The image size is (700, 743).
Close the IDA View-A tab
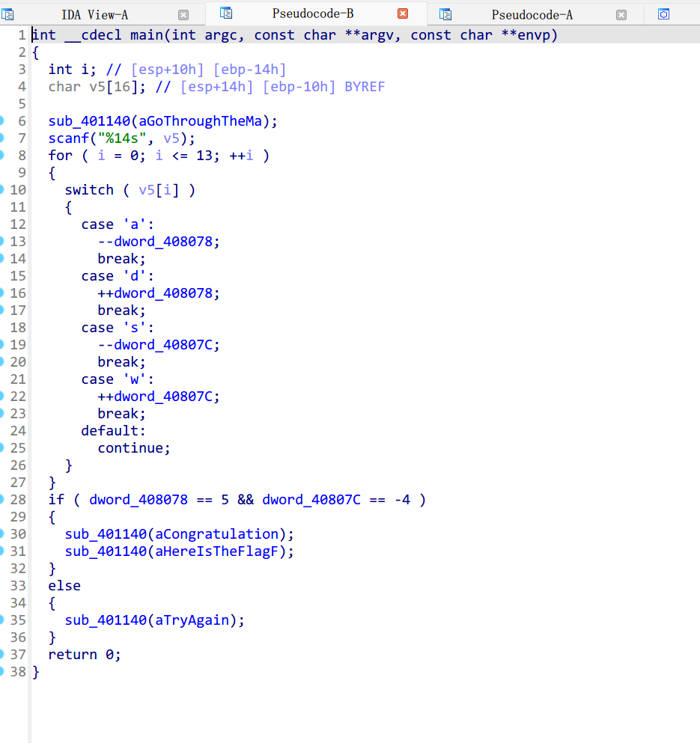coord(183,15)
